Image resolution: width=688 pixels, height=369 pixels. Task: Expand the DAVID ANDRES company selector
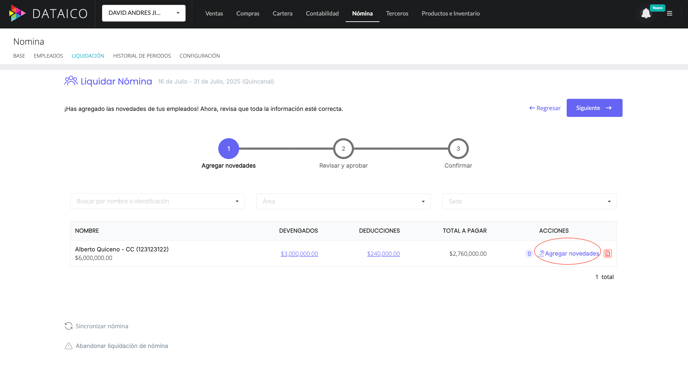143,13
